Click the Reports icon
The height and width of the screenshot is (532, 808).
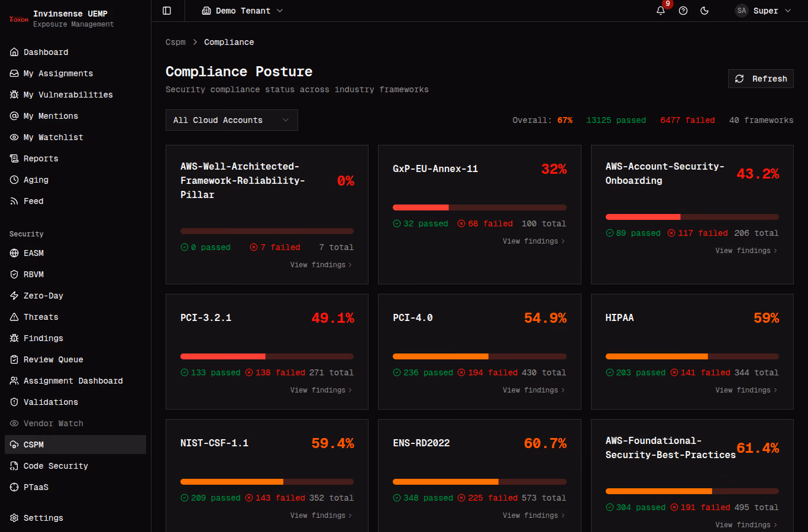click(x=14, y=158)
